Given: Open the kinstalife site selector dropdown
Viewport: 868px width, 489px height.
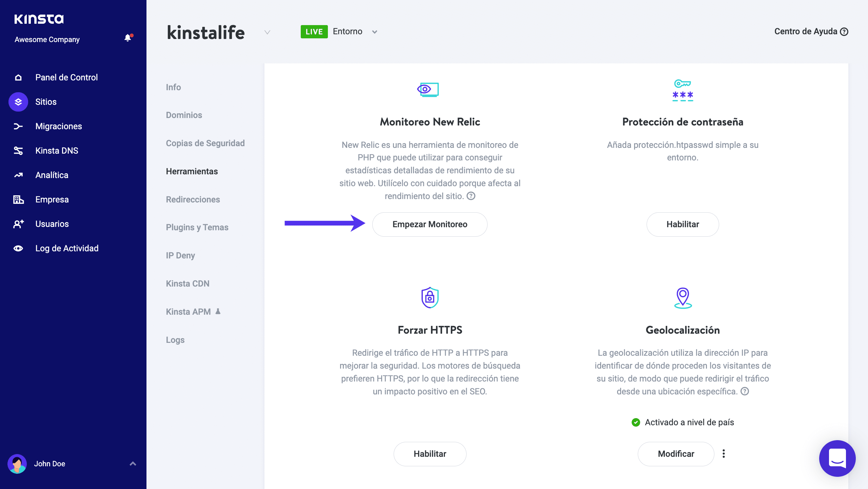Looking at the screenshot, I should click(267, 32).
